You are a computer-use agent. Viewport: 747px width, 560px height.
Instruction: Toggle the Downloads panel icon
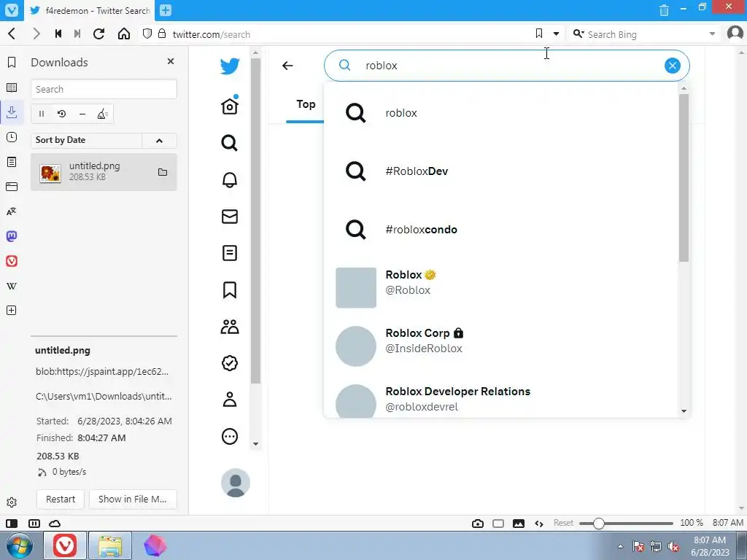(12, 112)
